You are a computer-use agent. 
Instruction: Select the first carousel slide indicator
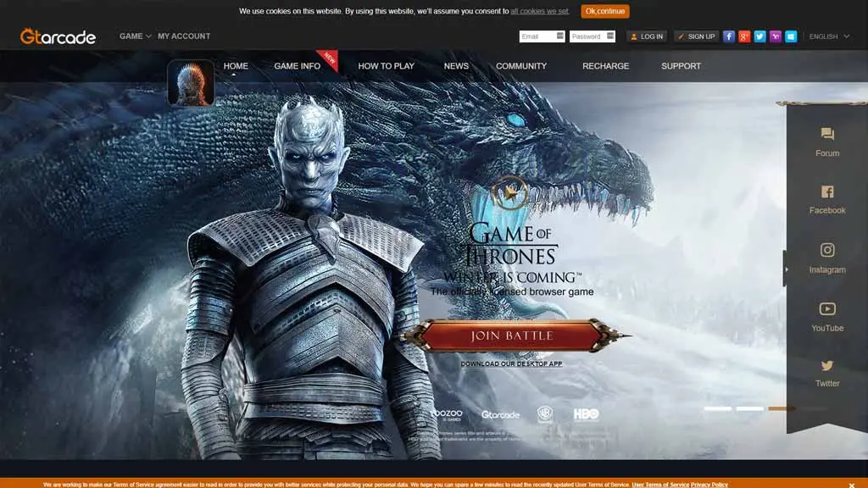point(717,408)
